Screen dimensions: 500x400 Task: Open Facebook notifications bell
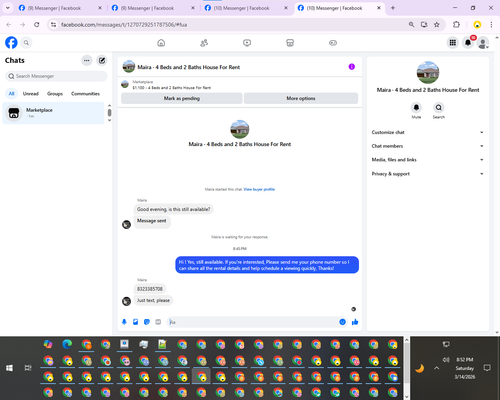(468, 43)
